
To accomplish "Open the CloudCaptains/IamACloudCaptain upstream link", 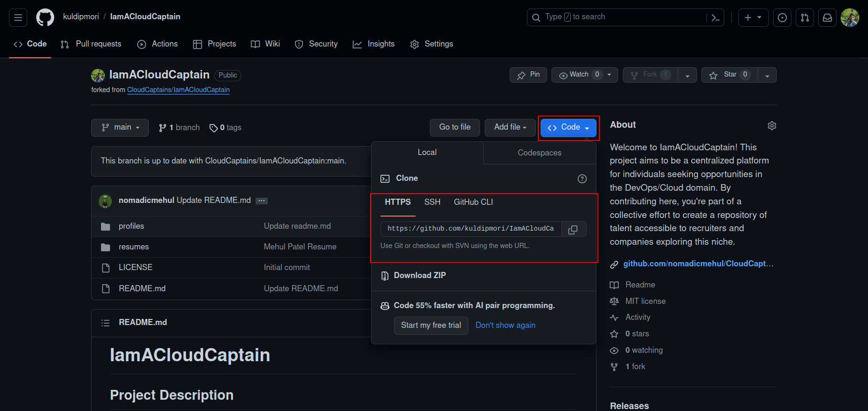I will click(178, 90).
